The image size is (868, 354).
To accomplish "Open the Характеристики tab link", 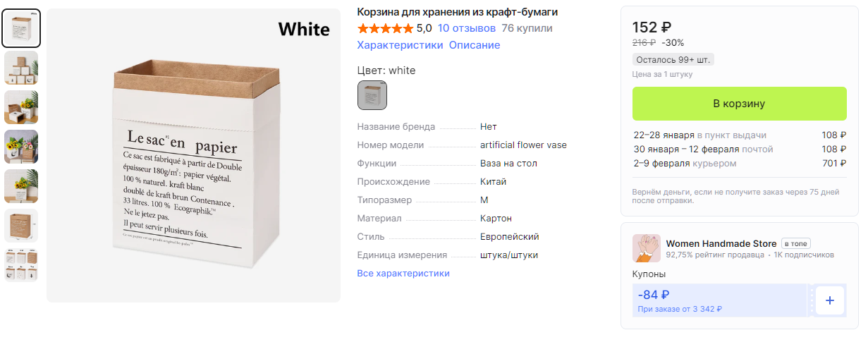I will click(400, 45).
